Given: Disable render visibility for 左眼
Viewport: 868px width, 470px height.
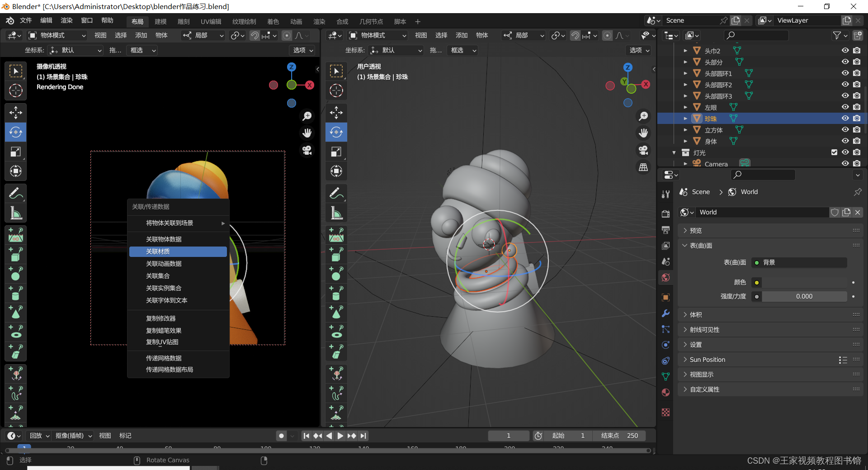Looking at the screenshot, I should (x=857, y=107).
